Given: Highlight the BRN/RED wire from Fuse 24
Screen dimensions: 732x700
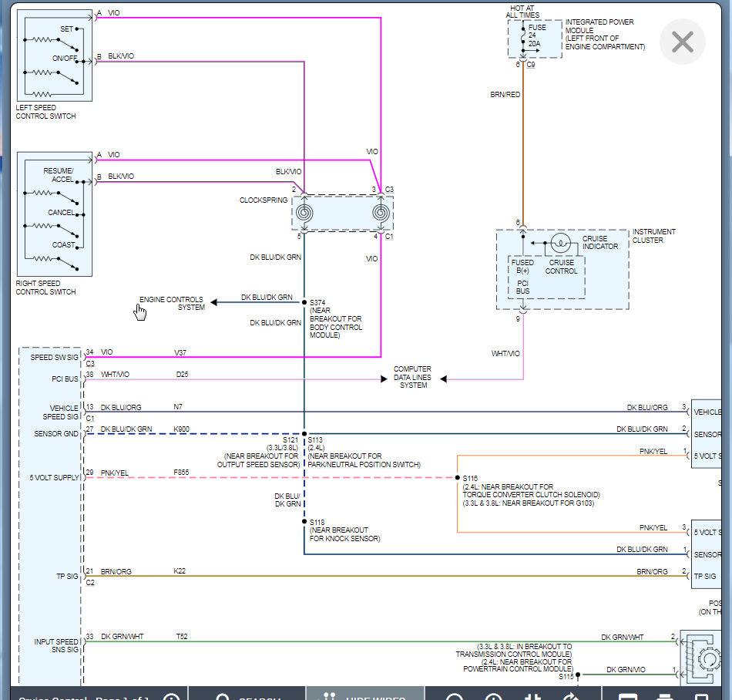Looking at the screenshot, I should click(x=523, y=145).
